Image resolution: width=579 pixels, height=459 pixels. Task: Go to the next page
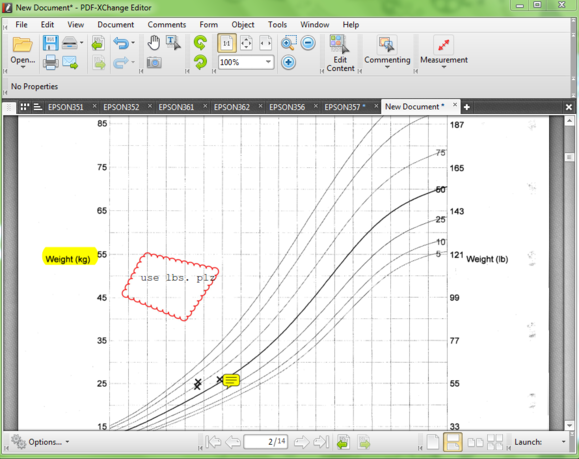point(301,442)
